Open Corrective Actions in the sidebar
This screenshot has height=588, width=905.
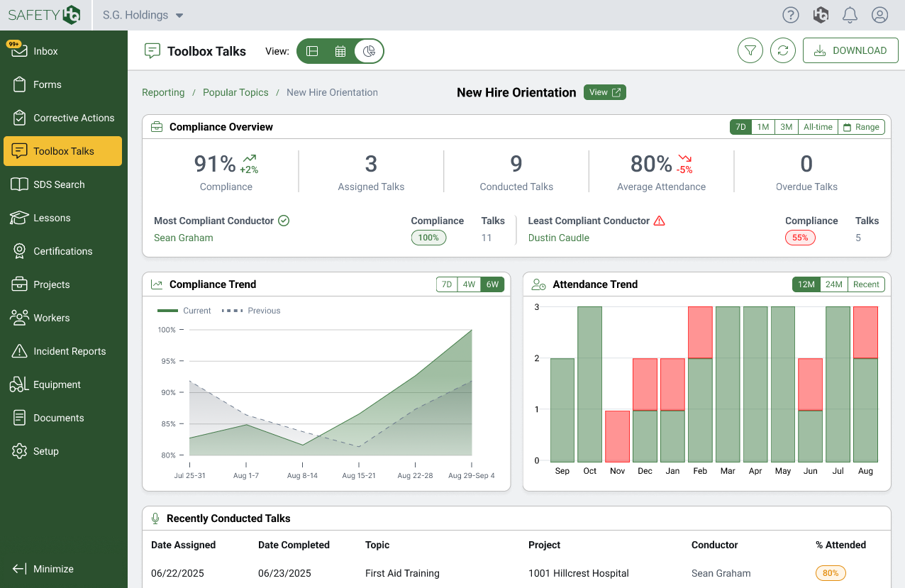pos(62,118)
